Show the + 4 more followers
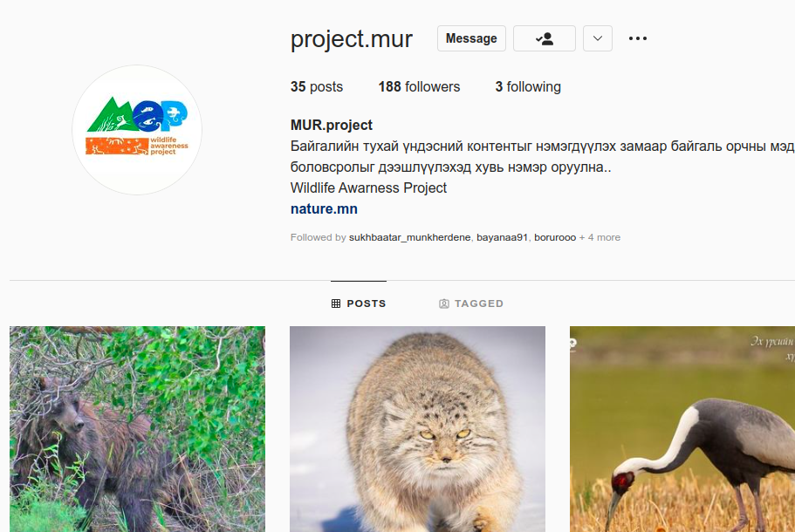This screenshot has height=532, width=795. (600, 237)
